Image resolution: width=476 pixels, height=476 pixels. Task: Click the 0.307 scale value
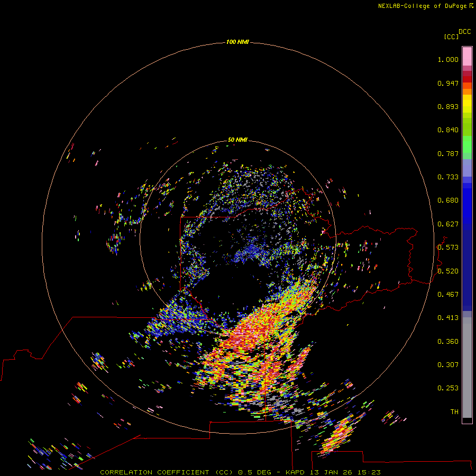pyautogui.click(x=448, y=365)
